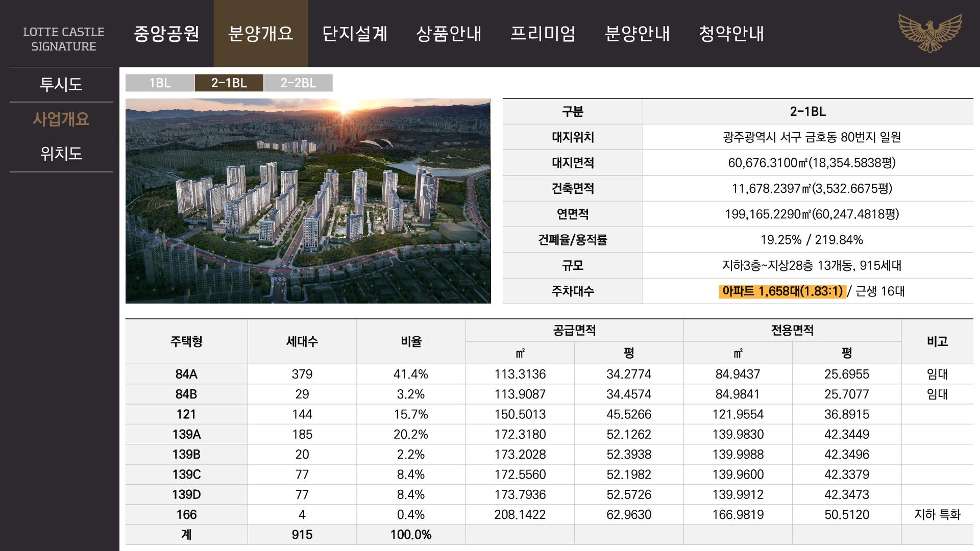
Task: Open the 프리미엄 menu
Action: point(543,34)
